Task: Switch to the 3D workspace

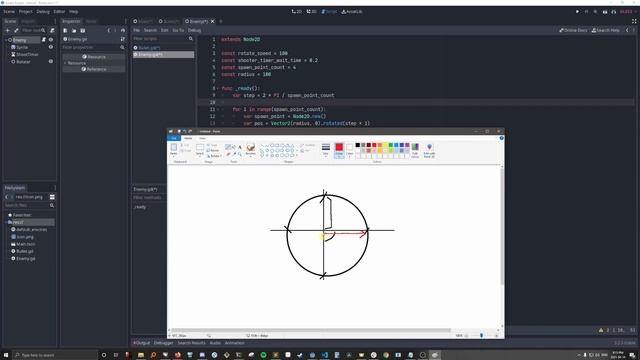Action: (x=312, y=11)
